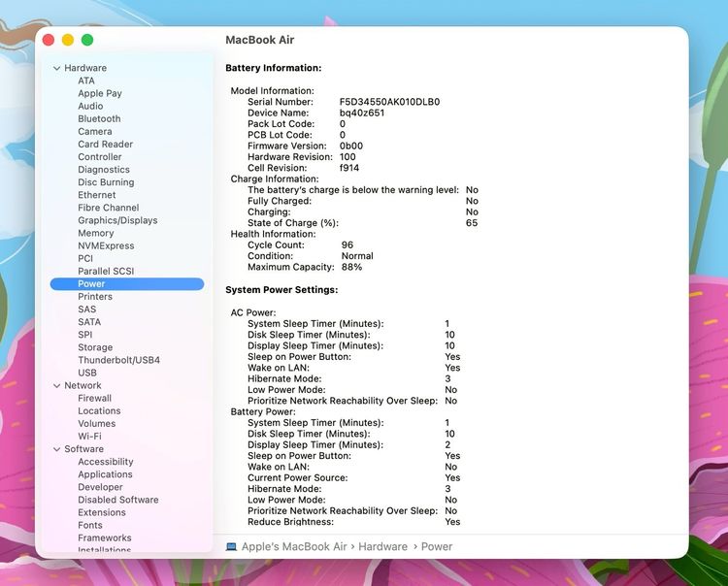The image size is (728, 586).
Task: Click the green full-screen window button
Action: pyautogui.click(x=87, y=40)
